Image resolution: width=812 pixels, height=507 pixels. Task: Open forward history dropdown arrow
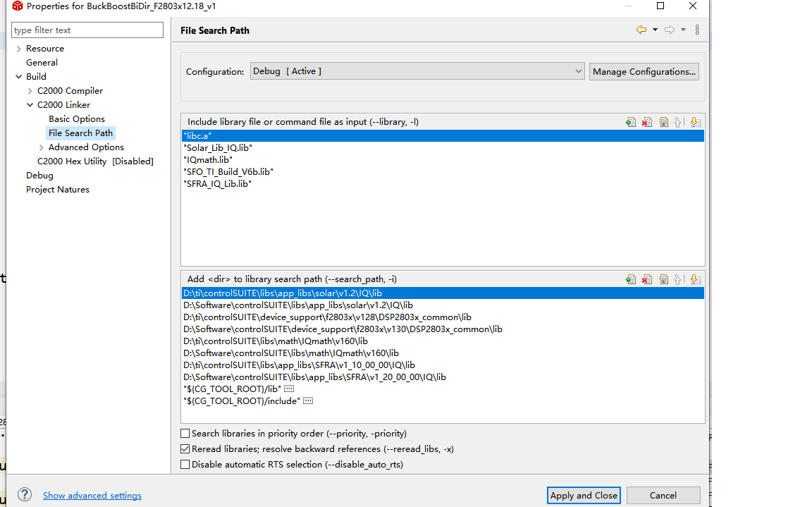[x=684, y=30]
